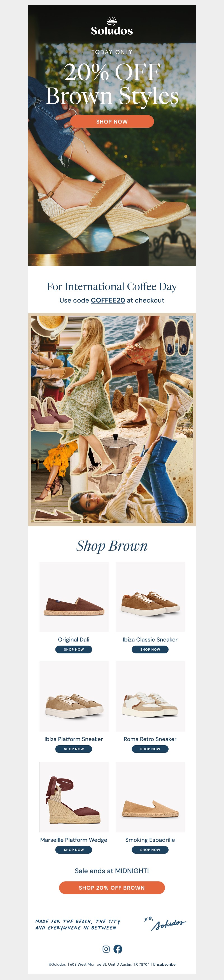Select the Roma Retro Sneaker image
Screen dimensions: 224x980
tap(150, 696)
